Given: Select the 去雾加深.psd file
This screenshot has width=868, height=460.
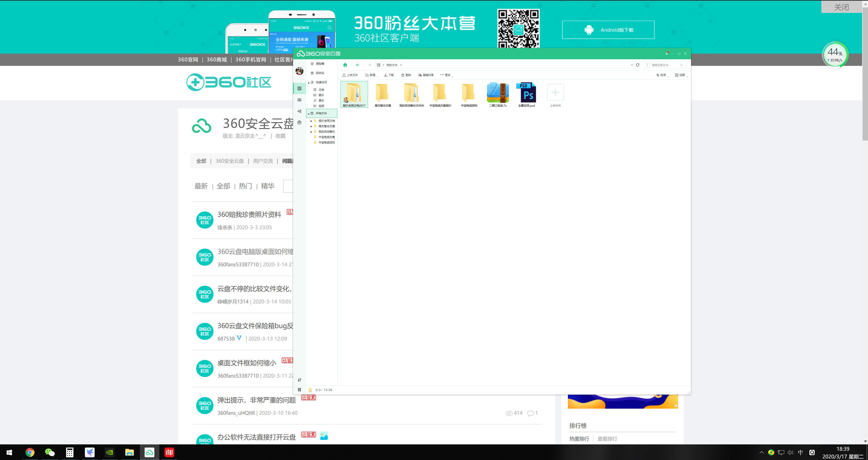Looking at the screenshot, I should tap(526, 95).
